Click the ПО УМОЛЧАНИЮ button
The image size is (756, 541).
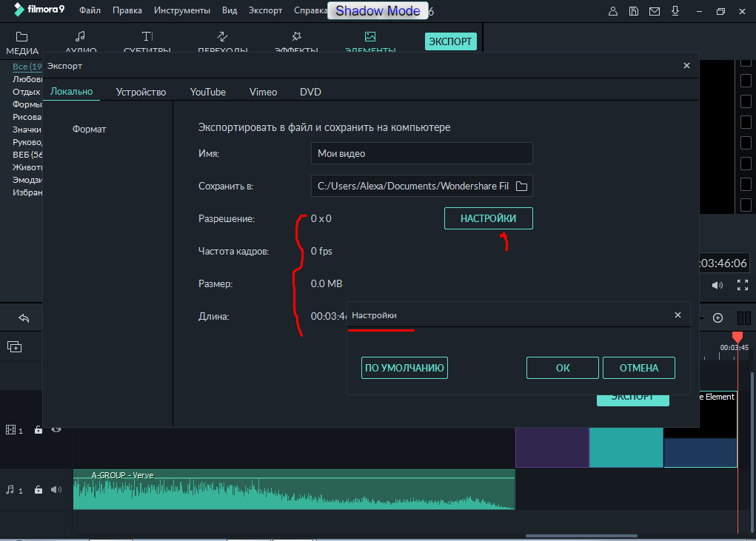tap(404, 368)
